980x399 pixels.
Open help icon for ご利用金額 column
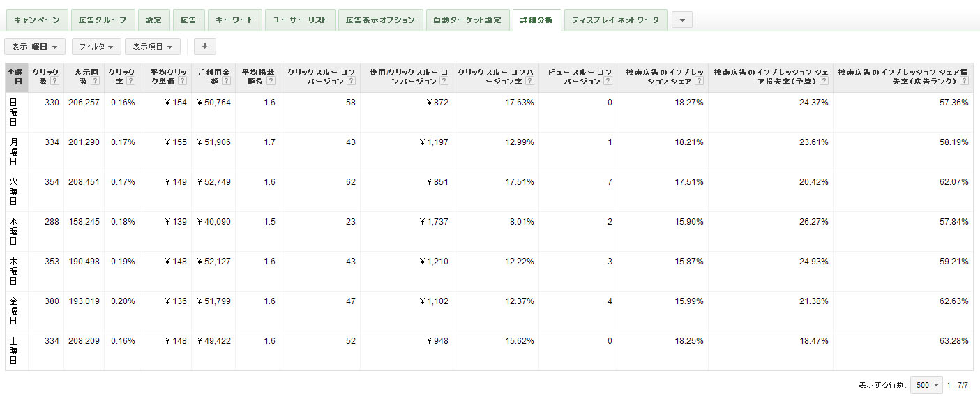point(227,82)
